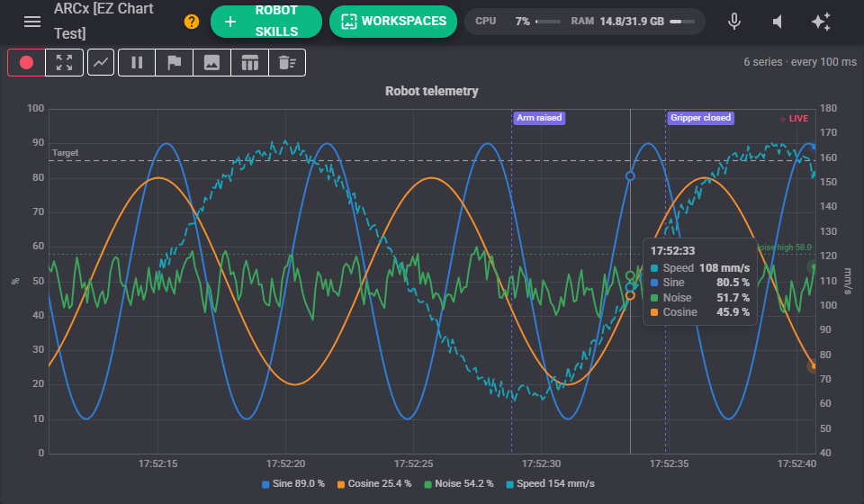864x504 pixels.
Task: Click the CPU 7% readout
Action: 502,22
